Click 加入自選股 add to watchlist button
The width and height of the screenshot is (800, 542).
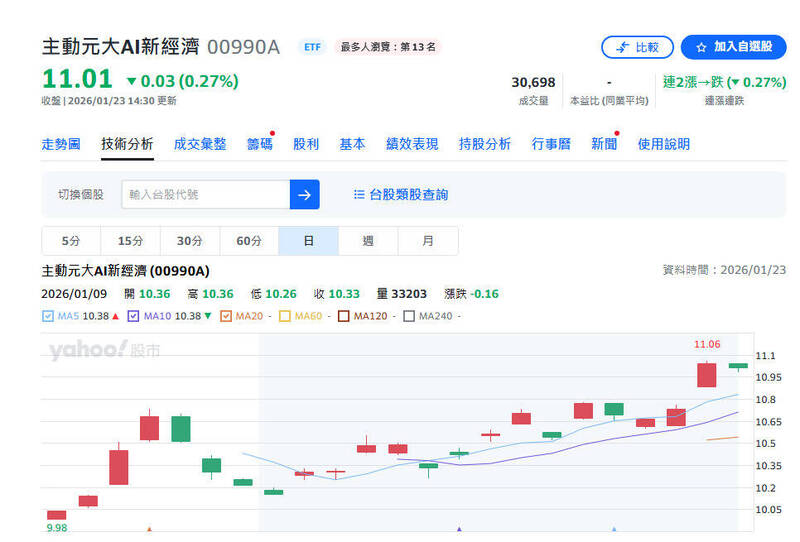click(x=734, y=47)
